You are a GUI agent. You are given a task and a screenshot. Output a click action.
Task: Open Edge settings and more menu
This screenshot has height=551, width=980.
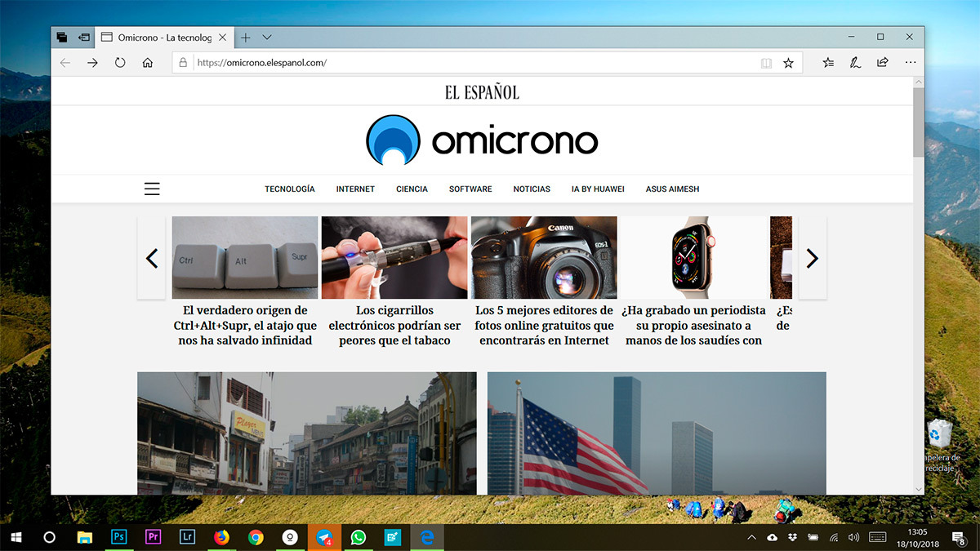pos(910,63)
